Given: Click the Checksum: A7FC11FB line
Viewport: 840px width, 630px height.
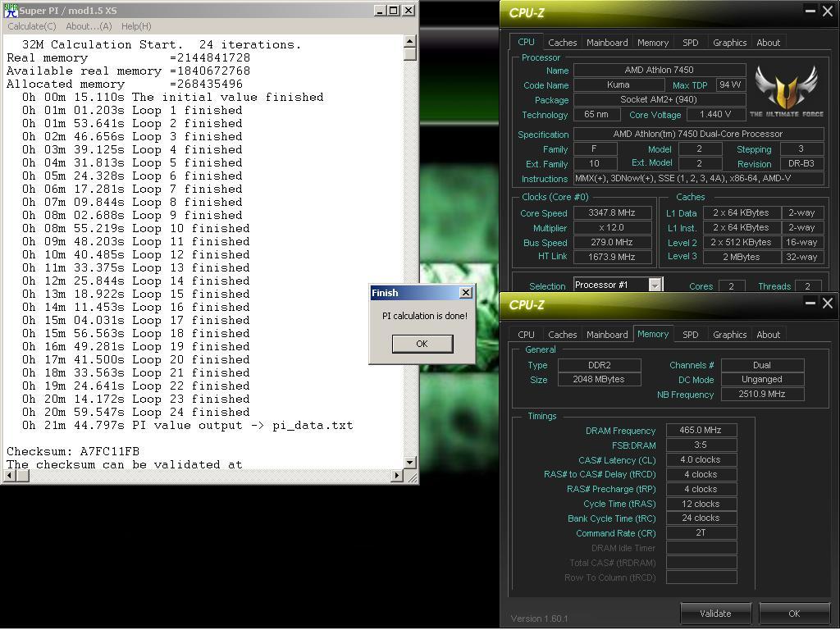Looking at the screenshot, I should point(73,451).
